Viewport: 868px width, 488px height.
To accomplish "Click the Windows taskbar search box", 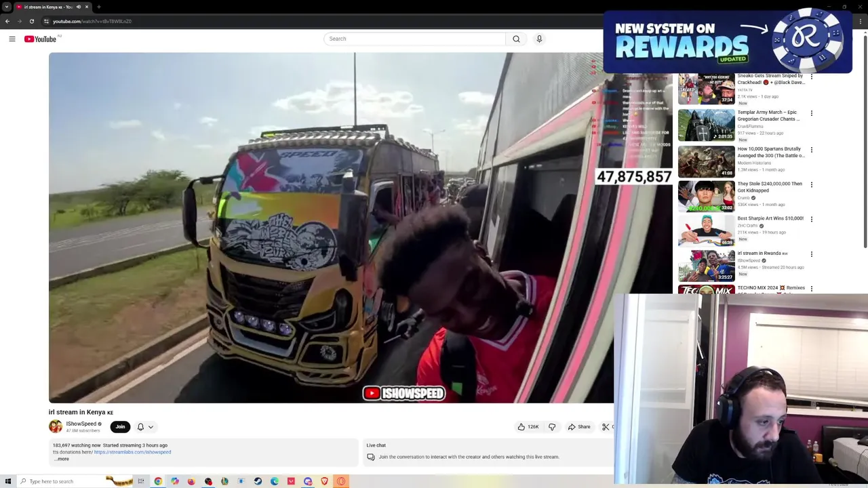I will pyautogui.click(x=75, y=481).
